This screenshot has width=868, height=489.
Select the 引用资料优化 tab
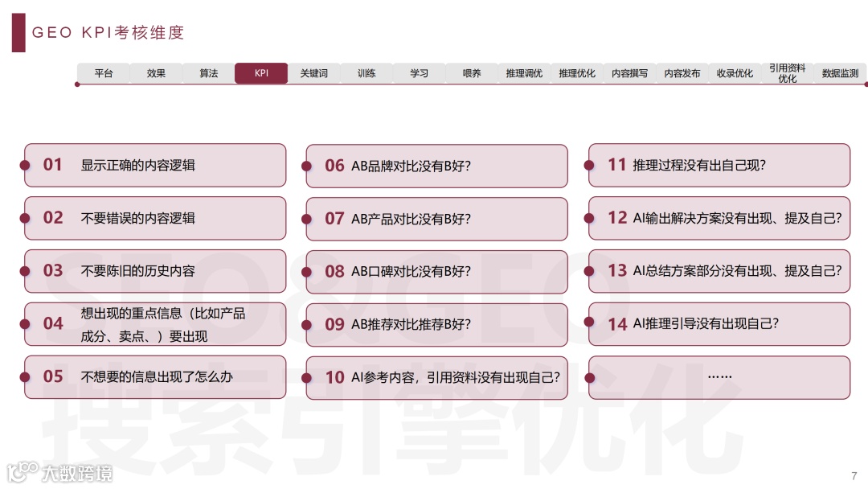pos(787,73)
